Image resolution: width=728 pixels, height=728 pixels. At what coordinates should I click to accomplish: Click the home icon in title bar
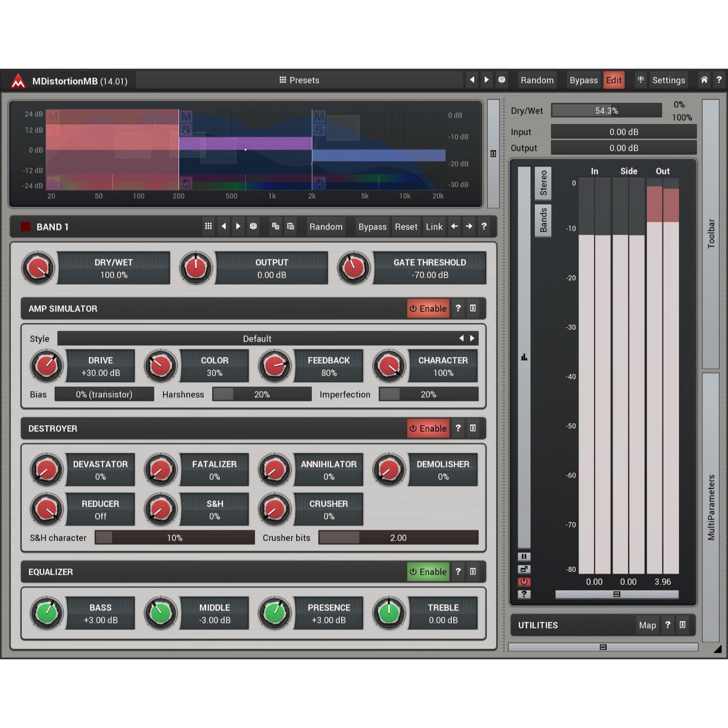[704, 80]
